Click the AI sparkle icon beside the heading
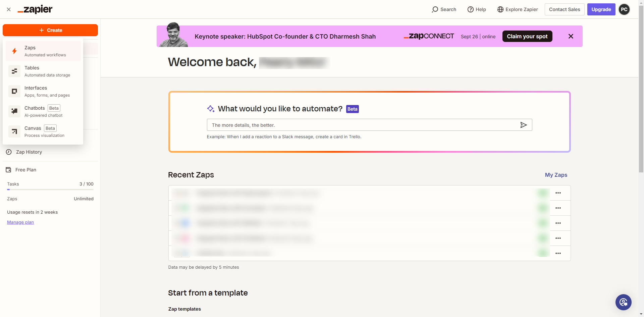This screenshot has height=317, width=644. pos(211,109)
